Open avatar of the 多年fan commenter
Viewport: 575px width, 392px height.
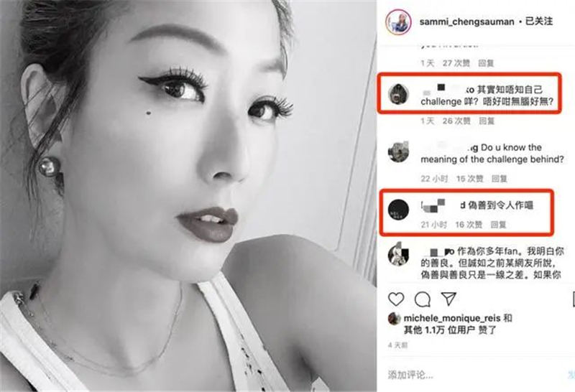(x=399, y=254)
